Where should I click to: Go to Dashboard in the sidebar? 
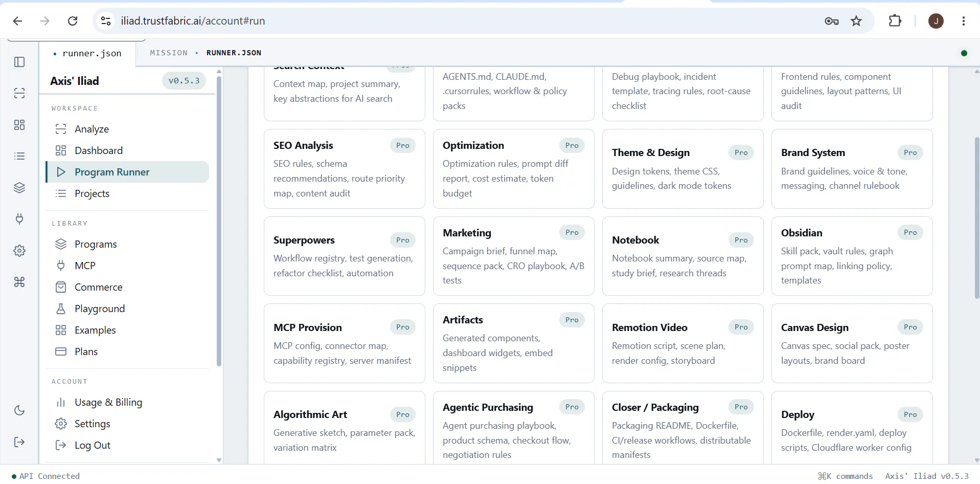(127, 150)
